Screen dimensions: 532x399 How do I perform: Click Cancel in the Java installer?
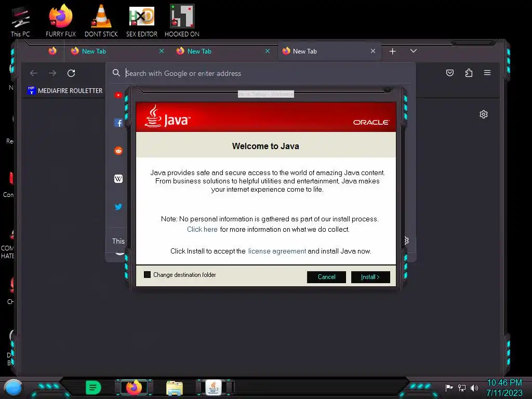326,277
